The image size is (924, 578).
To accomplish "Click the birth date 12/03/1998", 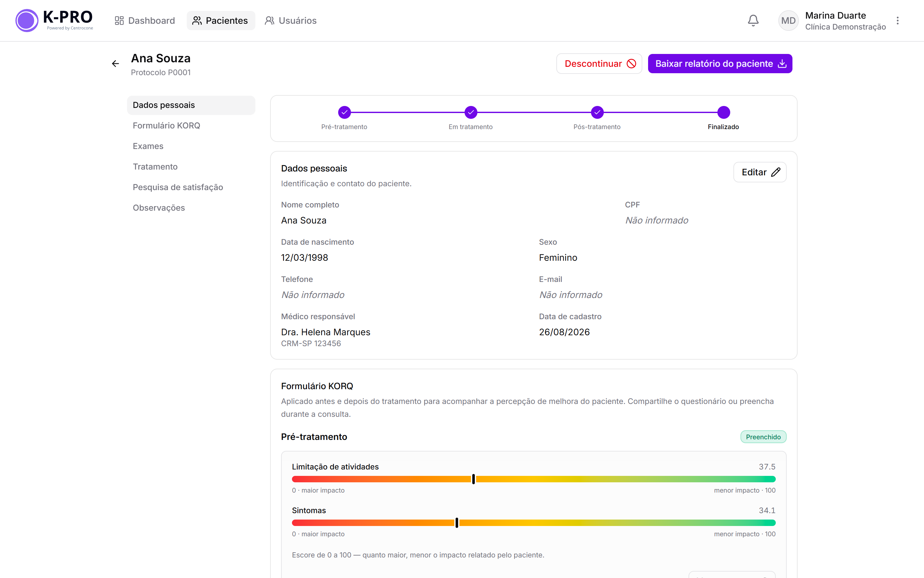I will [x=304, y=258].
